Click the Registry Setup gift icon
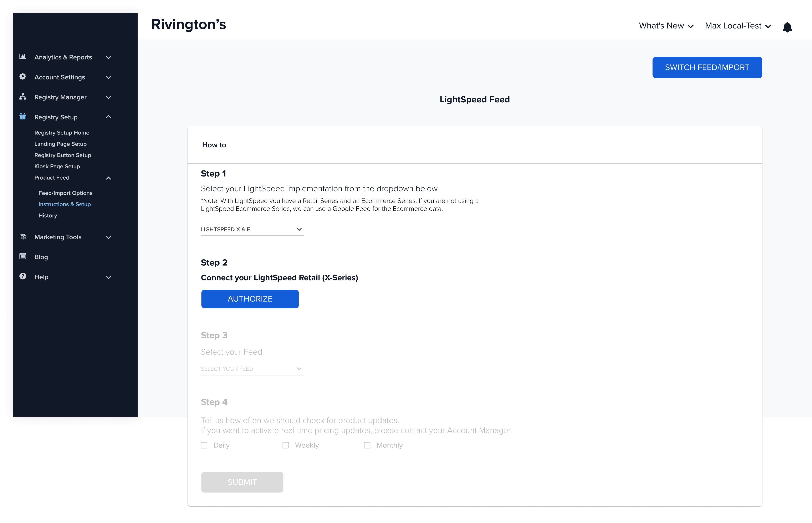Screen dimensions: 812x523 (x=23, y=117)
